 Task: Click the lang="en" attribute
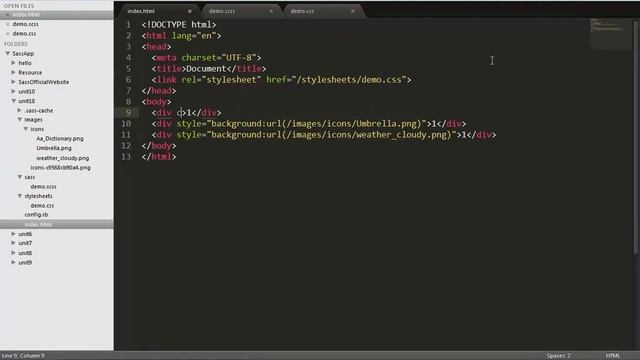(194, 36)
